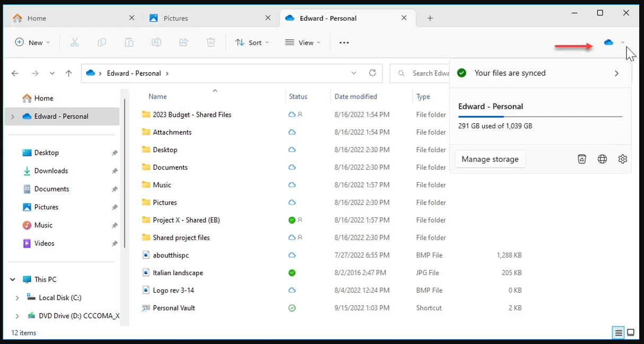This screenshot has width=644, height=344.
Task: Expand the DVD Drive (D:) node
Action: point(17,316)
